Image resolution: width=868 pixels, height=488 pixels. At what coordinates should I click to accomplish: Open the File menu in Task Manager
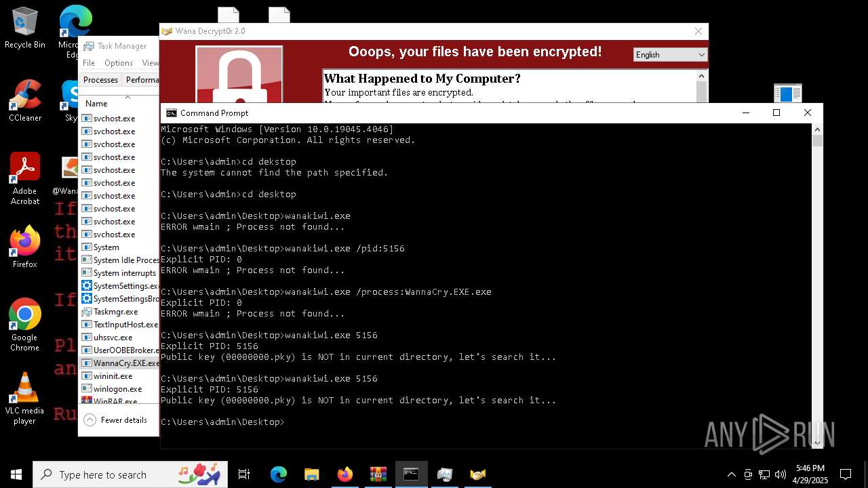pyautogui.click(x=89, y=63)
